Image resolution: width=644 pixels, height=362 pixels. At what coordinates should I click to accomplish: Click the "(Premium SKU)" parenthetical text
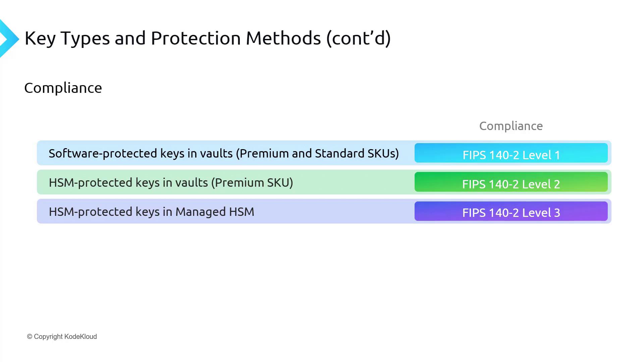point(252,183)
